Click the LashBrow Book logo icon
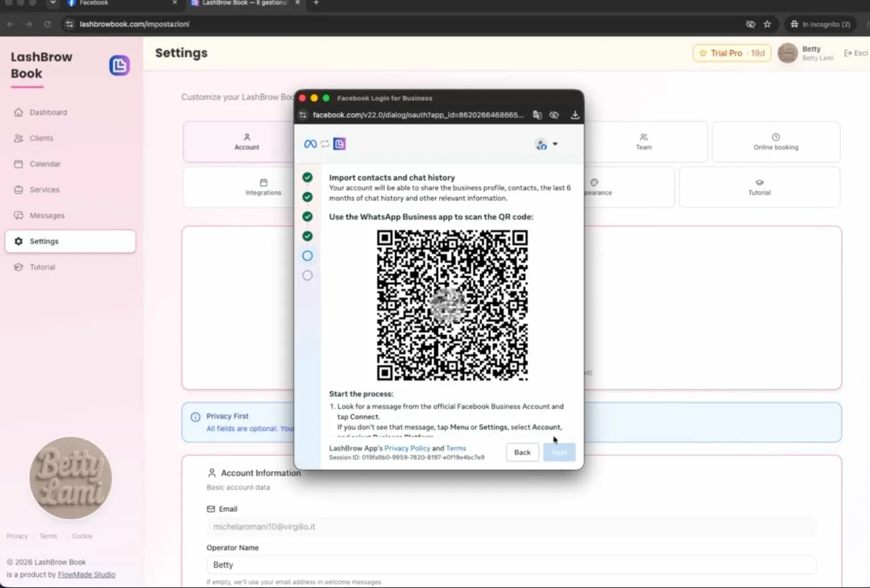 point(119,65)
